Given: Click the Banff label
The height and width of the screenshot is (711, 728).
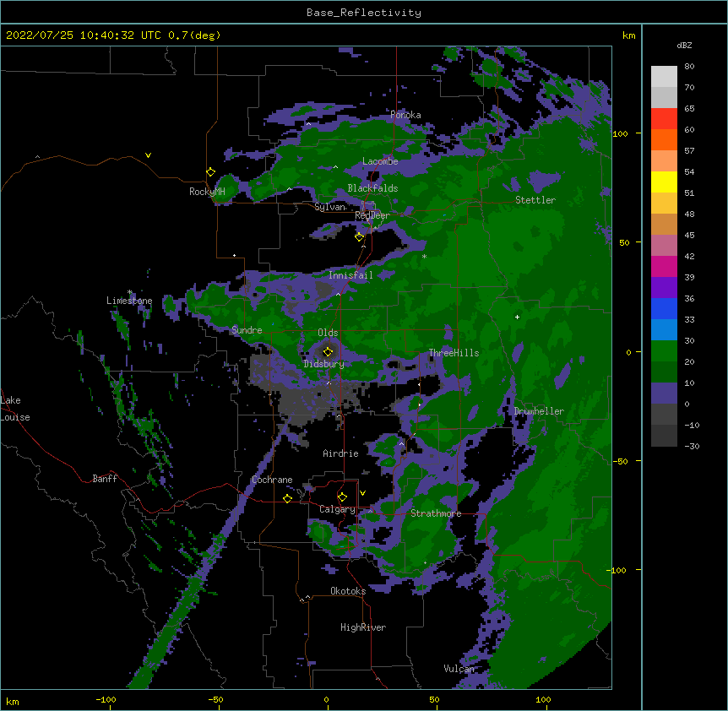Looking at the screenshot, I should (x=105, y=479).
